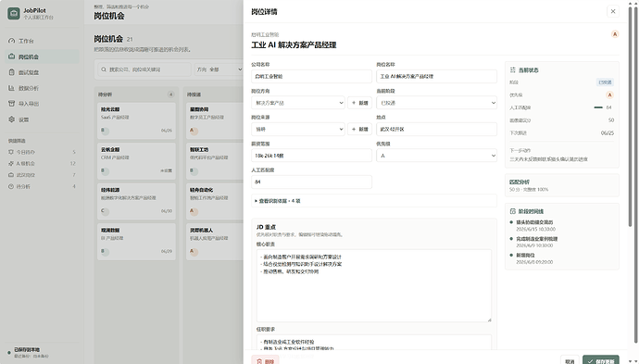Click 新增 next to 岗位方向
639x364 pixels.
point(359,103)
